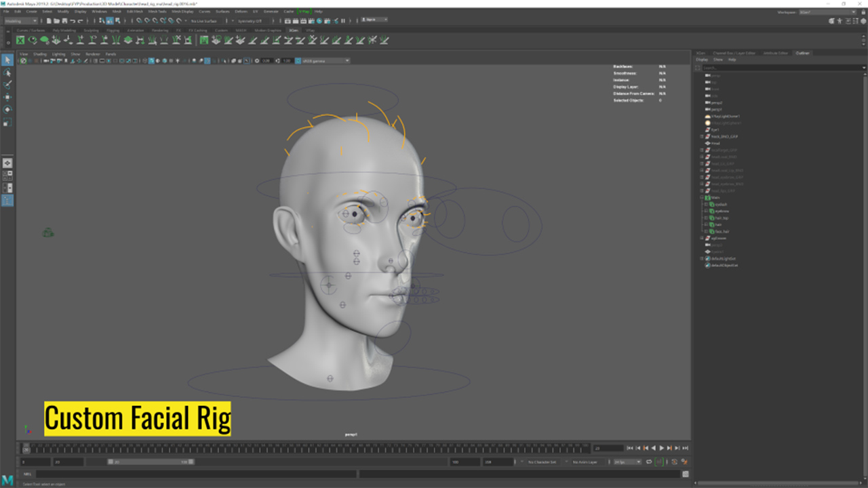Click the Undo arrow icon
868x488 pixels.
[x=72, y=21]
